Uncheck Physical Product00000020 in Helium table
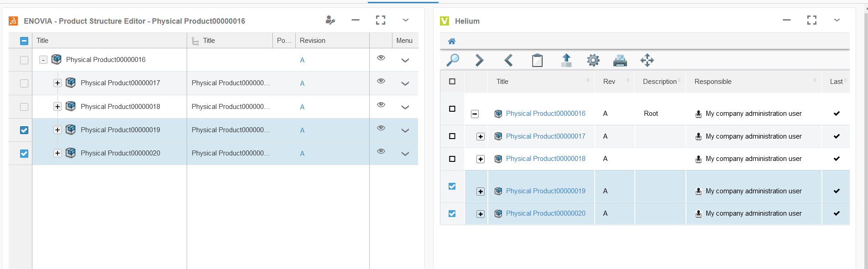This screenshot has width=868, height=269. tap(452, 213)
